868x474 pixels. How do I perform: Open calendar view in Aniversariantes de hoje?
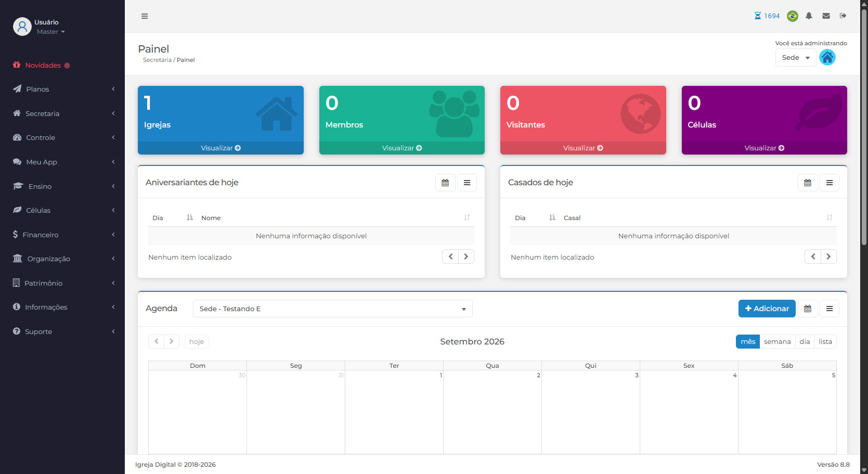445,183
